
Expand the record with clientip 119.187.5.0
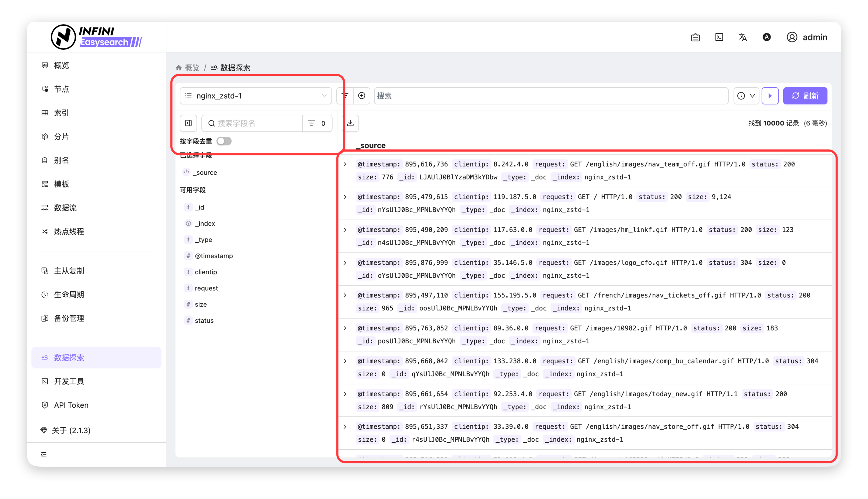tap(345, 197)
